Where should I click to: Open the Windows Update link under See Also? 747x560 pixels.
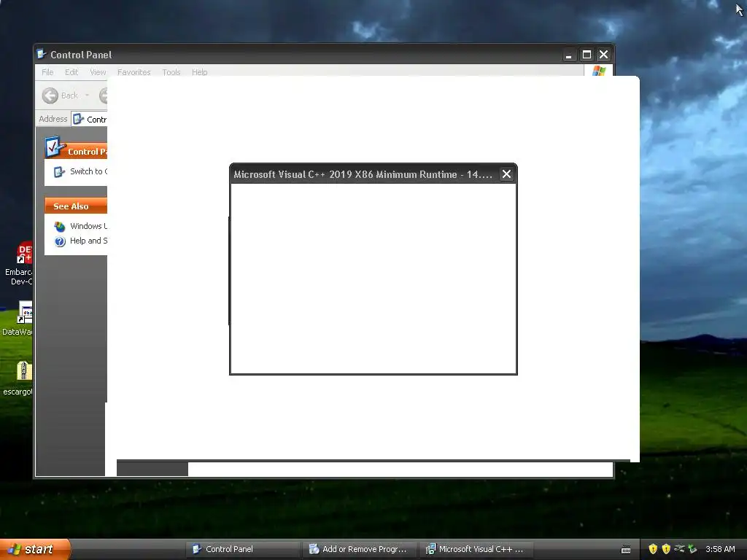[x=88, y=226]
